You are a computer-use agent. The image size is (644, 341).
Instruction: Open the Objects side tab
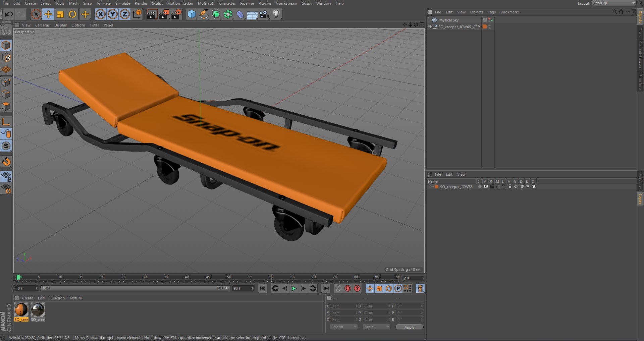(x=640, y=17)
